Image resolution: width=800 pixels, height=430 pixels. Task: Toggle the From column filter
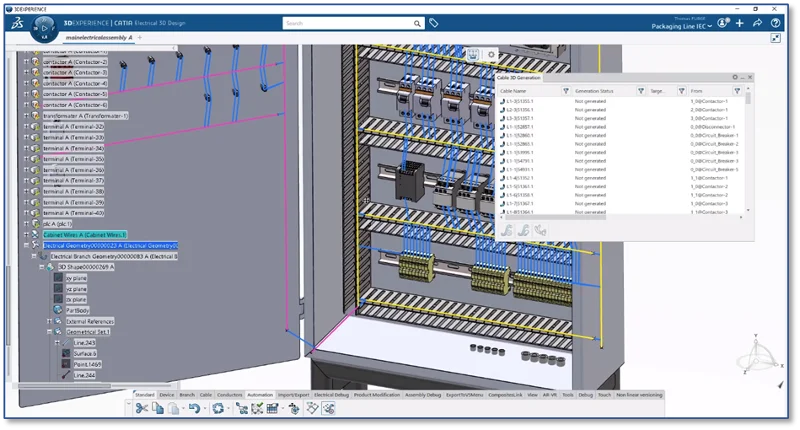click(738, 91)
